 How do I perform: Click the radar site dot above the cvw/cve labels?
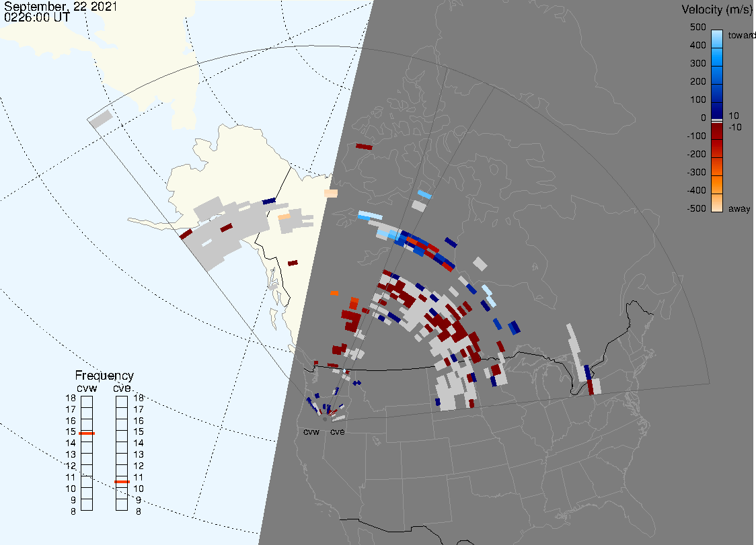click(x=325, y=419)
